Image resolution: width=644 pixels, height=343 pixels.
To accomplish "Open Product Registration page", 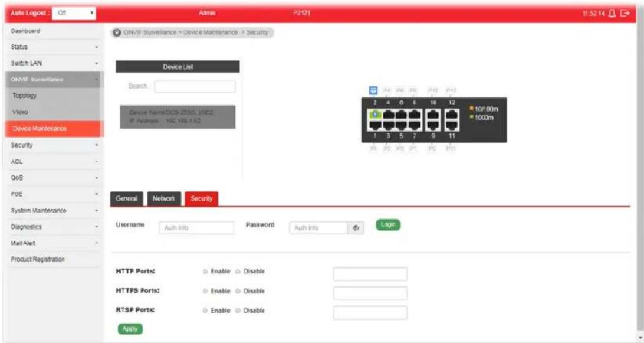I will click(x=54, y=260).
